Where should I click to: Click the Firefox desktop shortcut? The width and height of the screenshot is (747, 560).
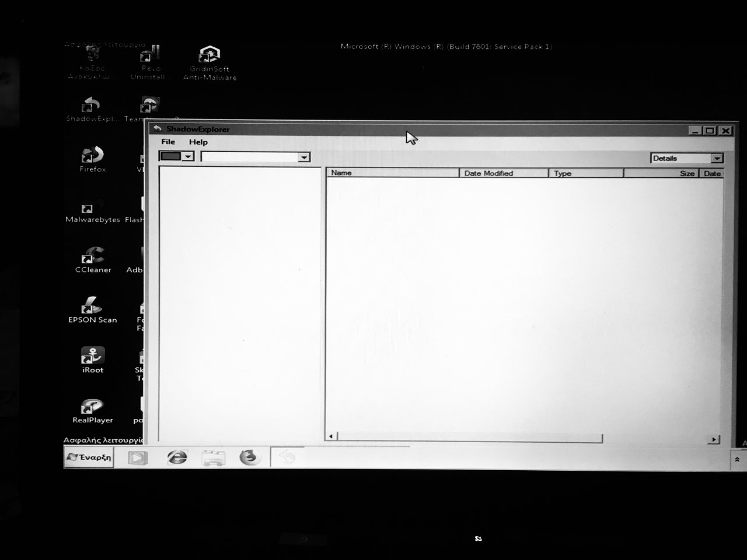point(92,160)
